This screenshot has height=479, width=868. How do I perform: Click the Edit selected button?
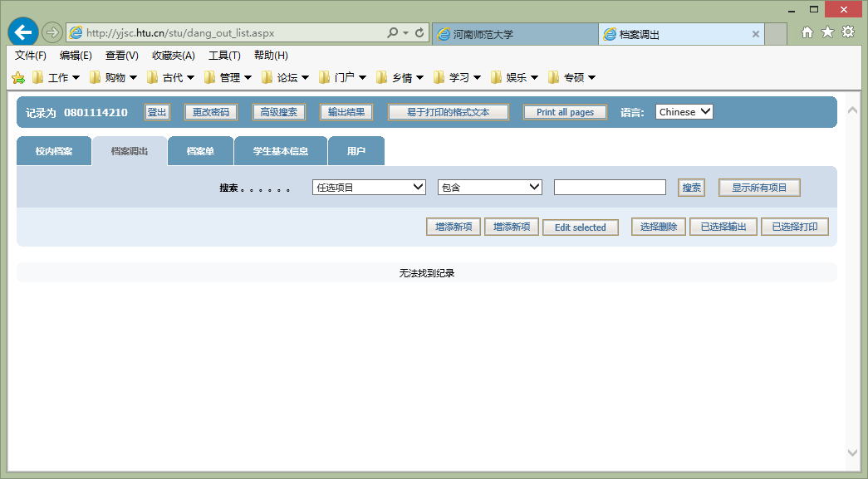coord(580,227)
